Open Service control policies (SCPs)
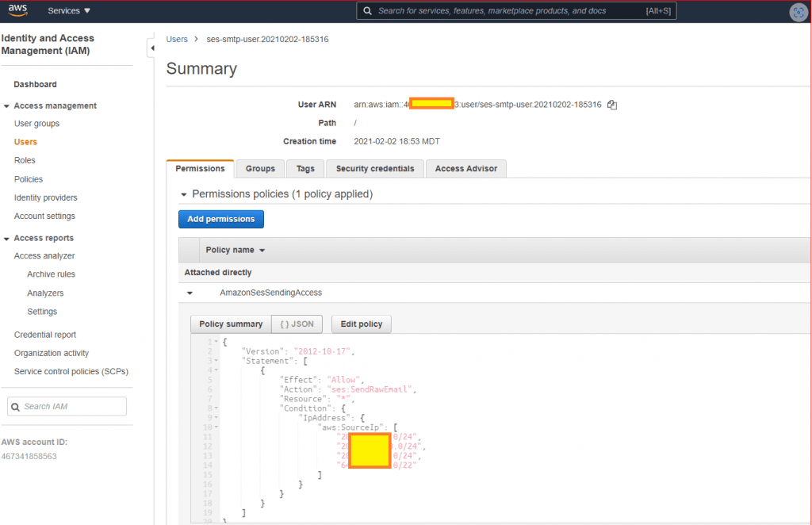This screenshot has height=525, width=812. 71,372
